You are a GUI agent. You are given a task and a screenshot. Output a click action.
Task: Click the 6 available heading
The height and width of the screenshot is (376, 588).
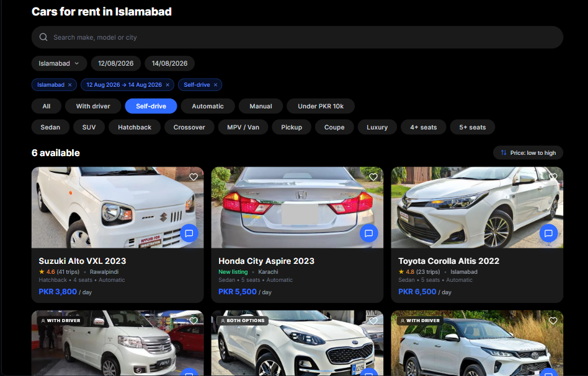pos(55,153)
